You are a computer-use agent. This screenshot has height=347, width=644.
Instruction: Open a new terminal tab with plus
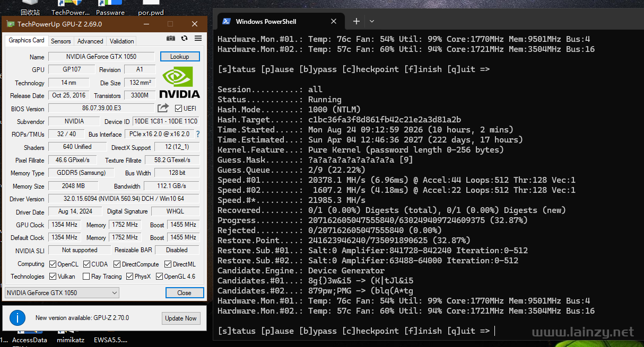point(356,21)
